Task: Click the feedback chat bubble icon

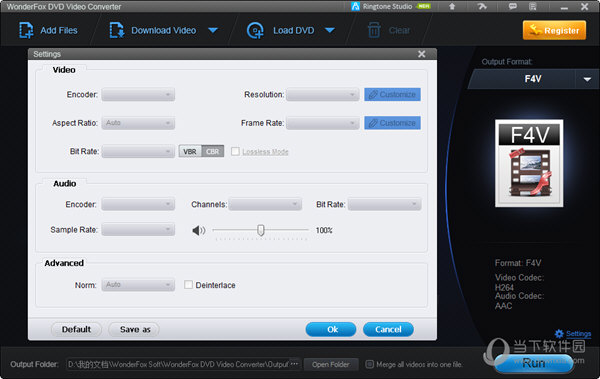Action: (x=513, y=6)
